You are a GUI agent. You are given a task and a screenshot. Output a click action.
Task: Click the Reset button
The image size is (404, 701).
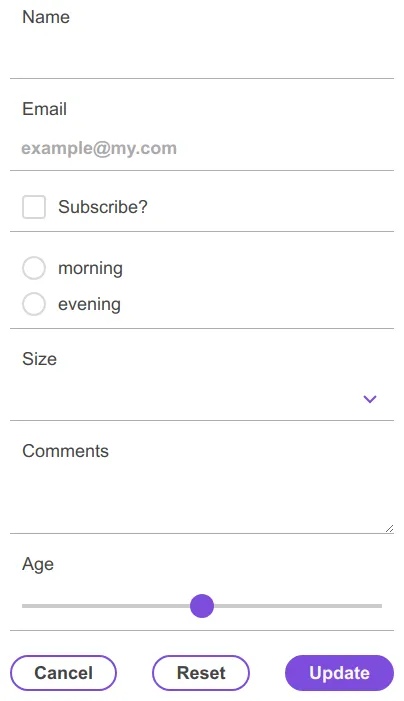click(201, 673)
